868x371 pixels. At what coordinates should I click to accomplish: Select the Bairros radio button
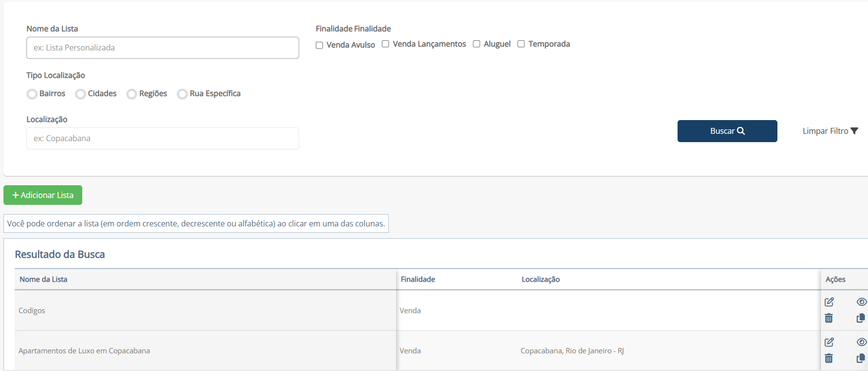click(x=32, y=94)
